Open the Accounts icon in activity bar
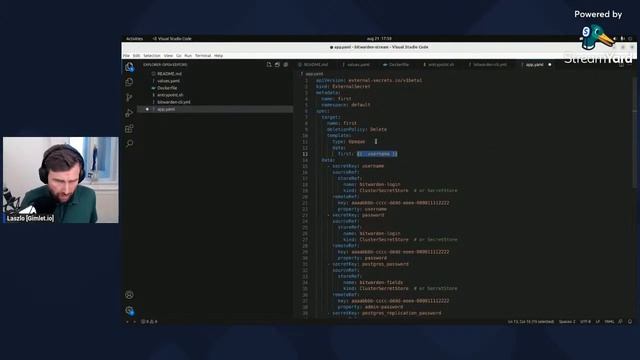Screen dimensions: 640x360 pos(129,295)
